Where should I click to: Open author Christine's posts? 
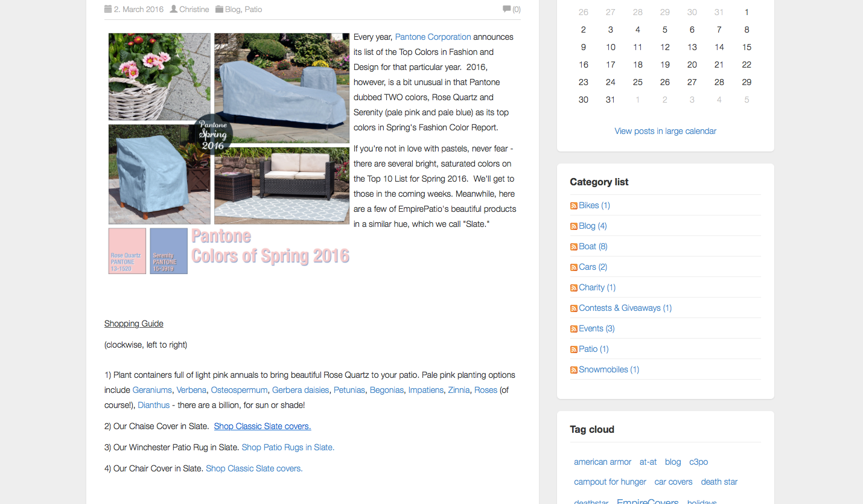tap(194, 9)
